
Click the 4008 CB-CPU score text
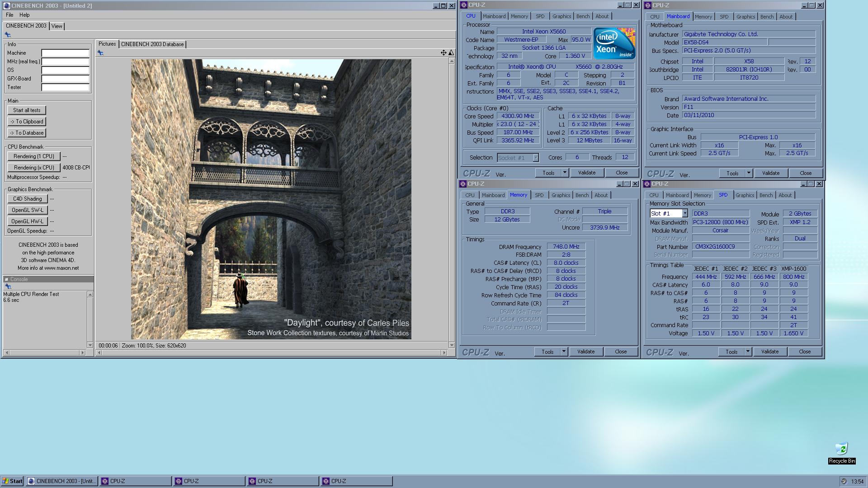tap(76, 168)
